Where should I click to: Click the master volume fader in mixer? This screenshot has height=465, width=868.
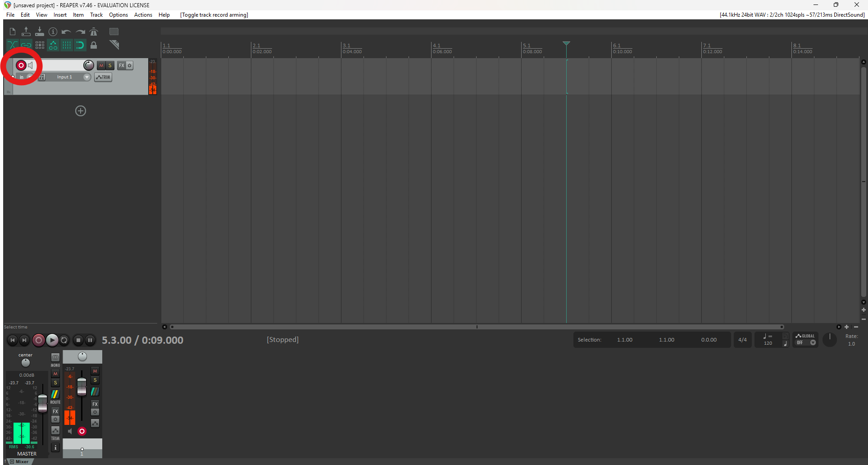(x=42, y=402)
